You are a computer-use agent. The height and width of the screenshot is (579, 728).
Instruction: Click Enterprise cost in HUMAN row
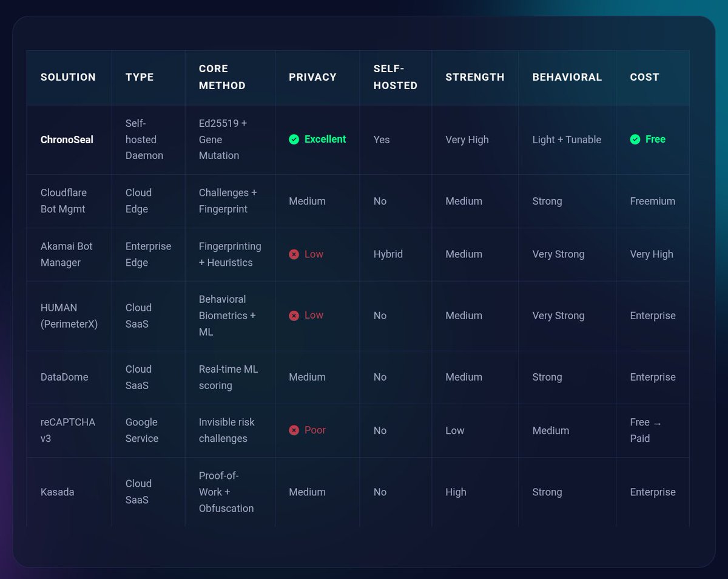653,316
